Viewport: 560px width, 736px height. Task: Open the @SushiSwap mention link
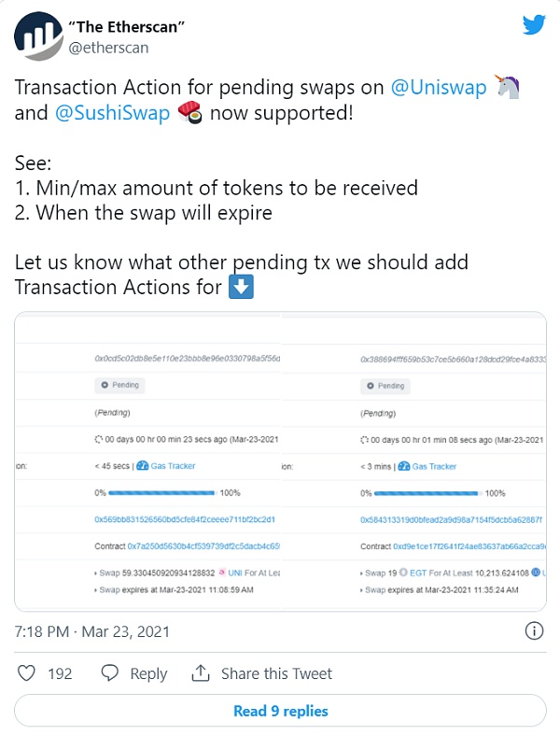[x=112, y=116]
